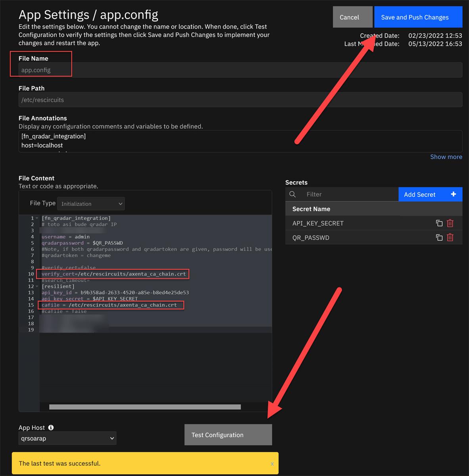Open the App Host info tooltip icon
This screenshot has width=469, height=476.
(50, 427)
